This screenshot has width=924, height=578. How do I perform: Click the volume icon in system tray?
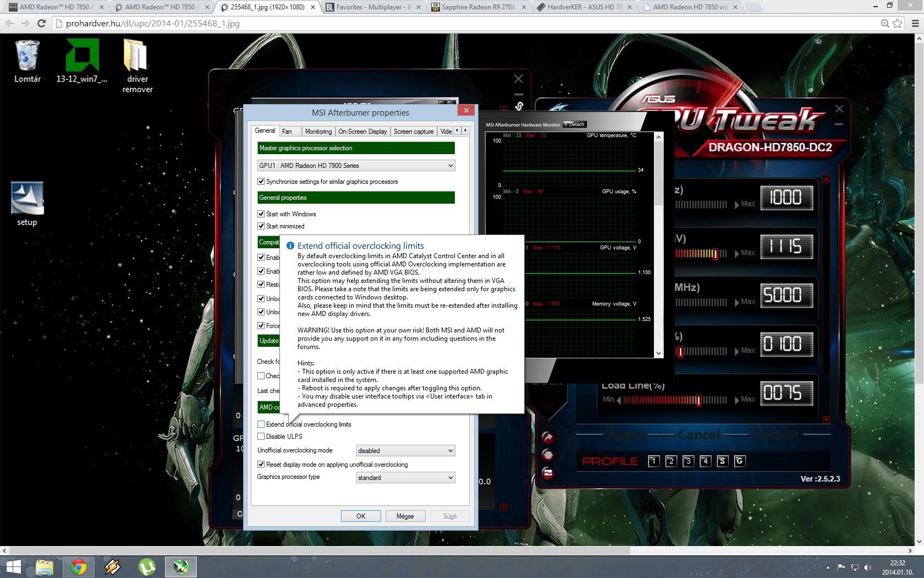point(867,568)
